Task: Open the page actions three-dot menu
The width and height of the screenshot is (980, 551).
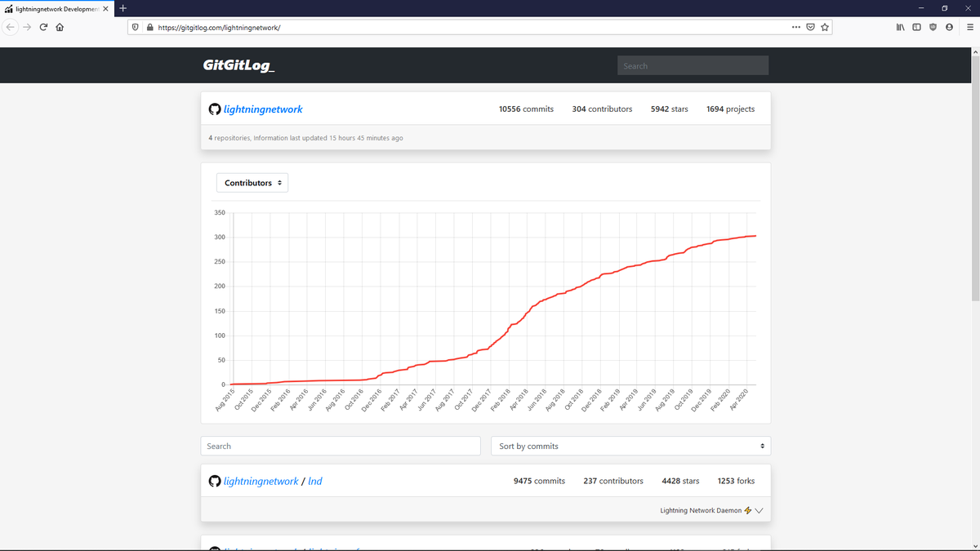Action: pyautogui.click(x=796, y=27)
